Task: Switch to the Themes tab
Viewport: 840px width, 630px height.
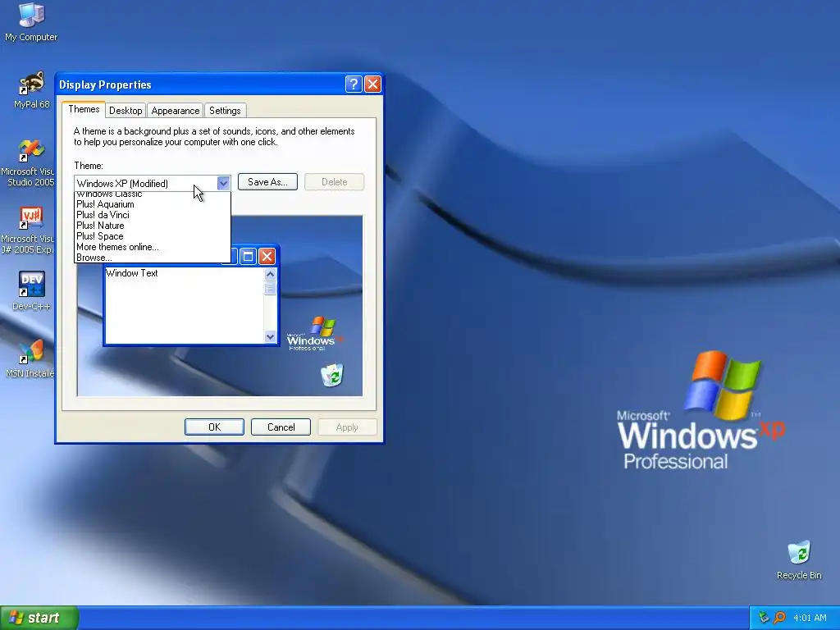Action: [x=84, y=109]
